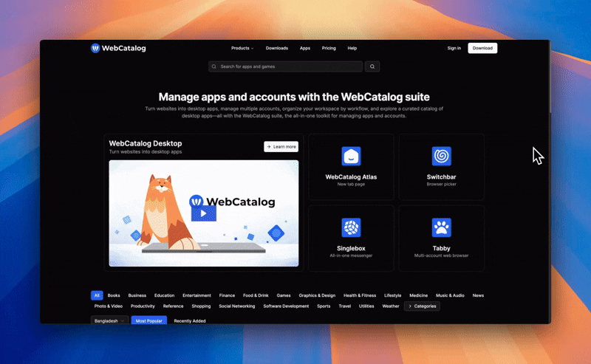Open the Help page

[352, 48]
